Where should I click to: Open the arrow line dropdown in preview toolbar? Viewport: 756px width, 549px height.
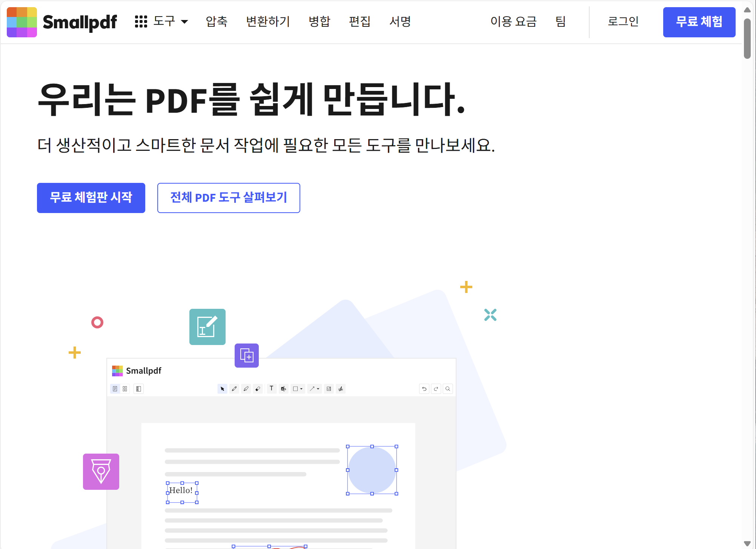click(314, 389)
